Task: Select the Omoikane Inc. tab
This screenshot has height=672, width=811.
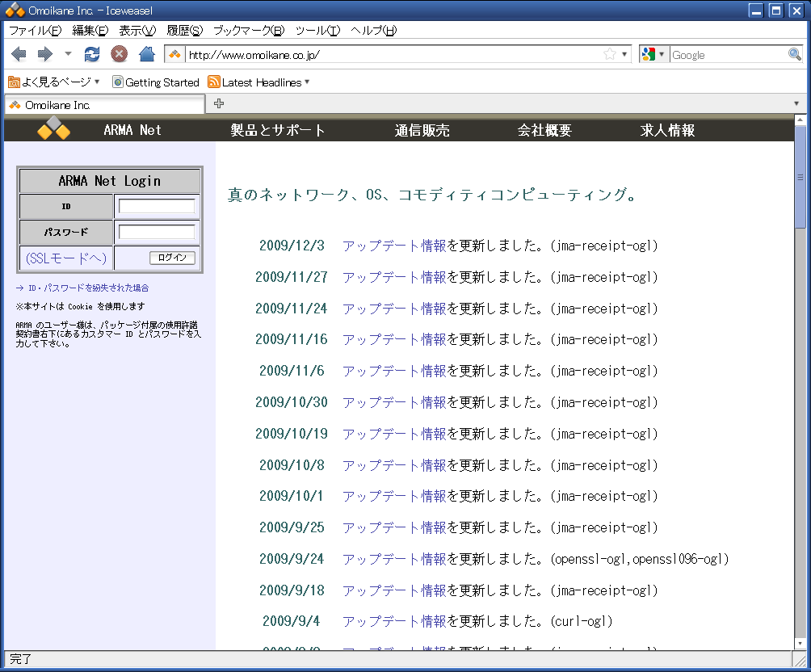Action: tap(103, 105)
